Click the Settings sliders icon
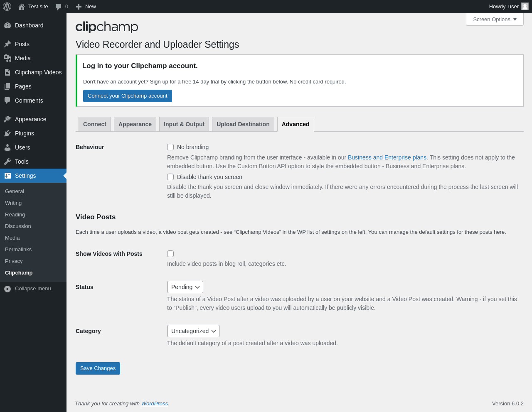Screen dimensions: 532x412 coord(7,176)
